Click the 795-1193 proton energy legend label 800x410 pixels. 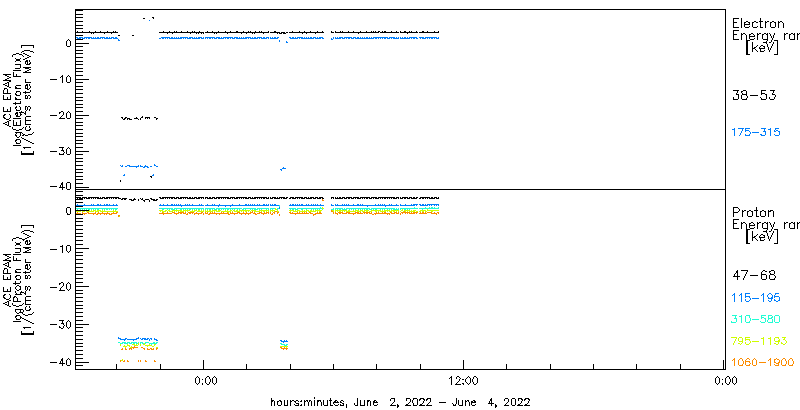coord(760,341)
